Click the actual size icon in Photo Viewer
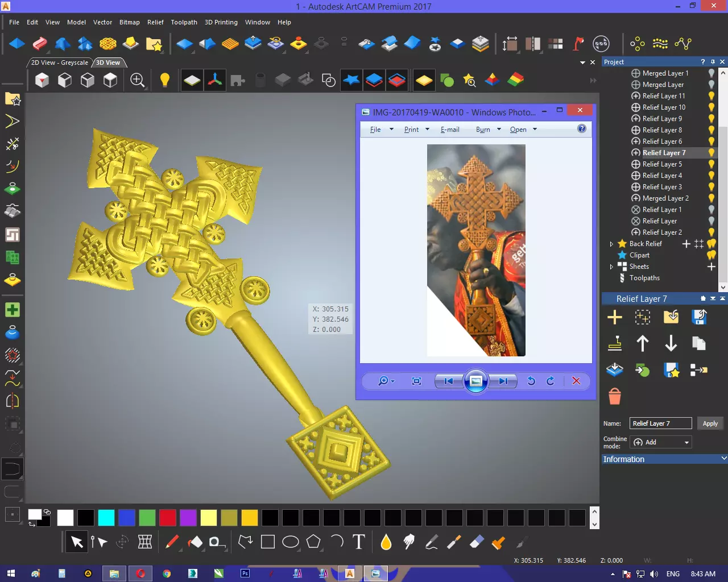728x582 pixels. pyautogui.click(x=416, y=381)
